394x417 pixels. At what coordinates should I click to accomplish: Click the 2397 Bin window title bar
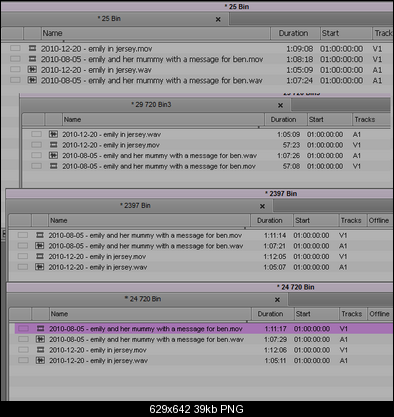(x=199, y=194)
